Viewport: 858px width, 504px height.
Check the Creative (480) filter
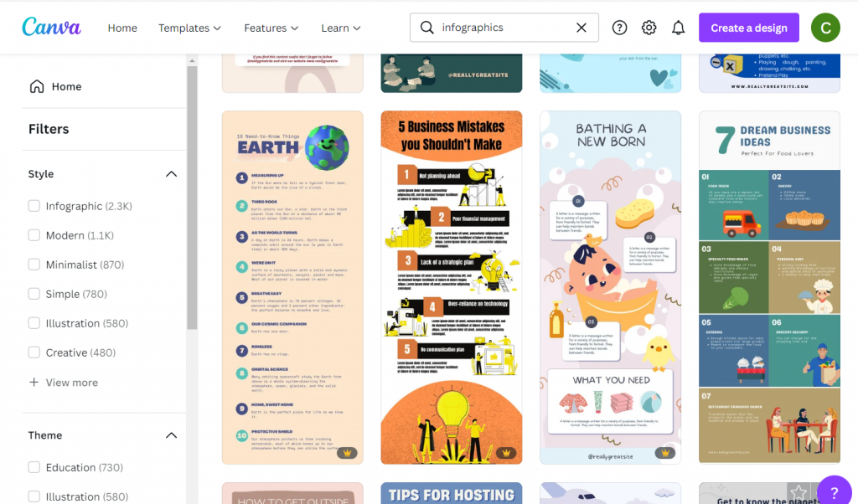point(34,352)
